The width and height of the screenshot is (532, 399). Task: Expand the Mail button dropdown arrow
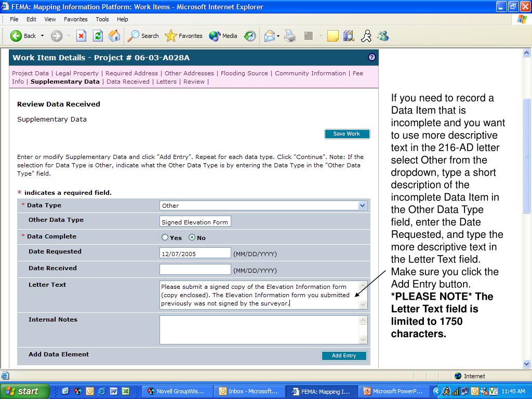pyautogui.click(x=278, y=36)
